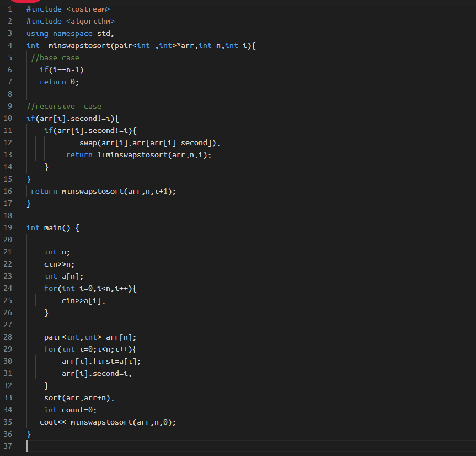Screen dimensions: 476x456
Task: Click 'arr[i].second=i;' on line 31
Action: 97,373
